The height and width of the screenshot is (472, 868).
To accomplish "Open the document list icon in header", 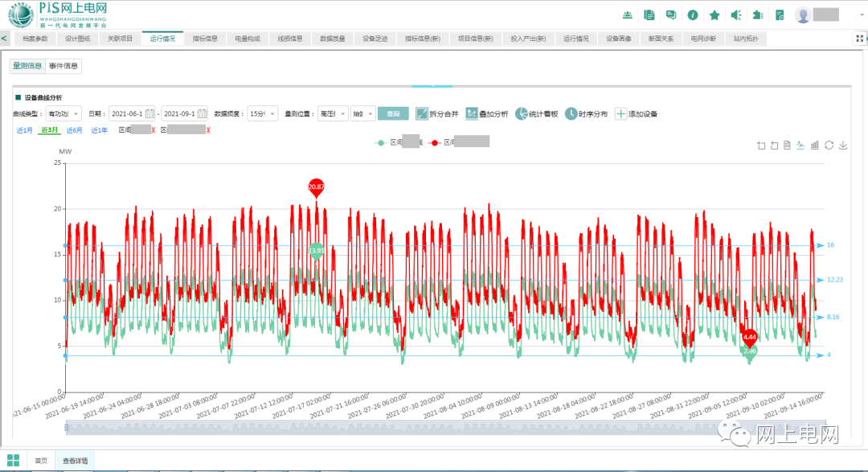I will point(649,15).
